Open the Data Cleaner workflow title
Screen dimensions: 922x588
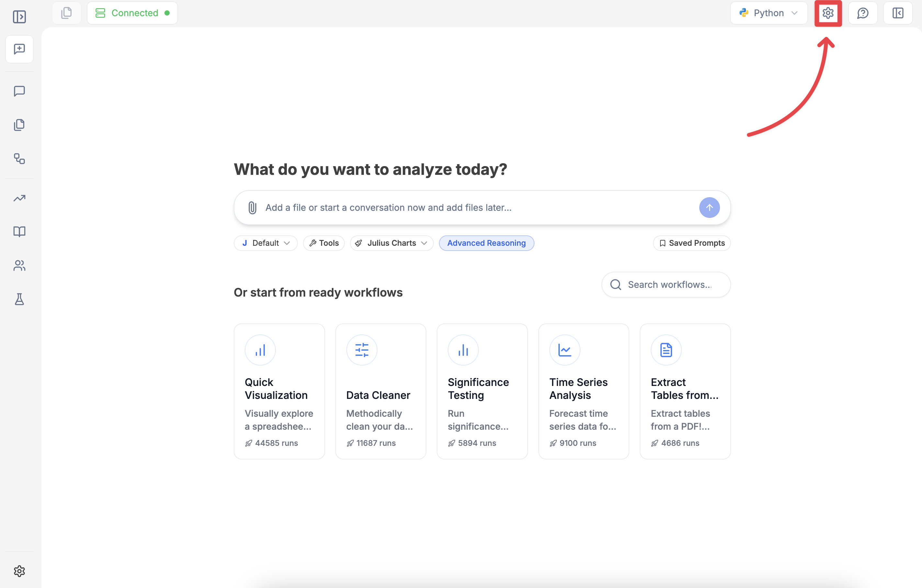click(x=378, y=395)
